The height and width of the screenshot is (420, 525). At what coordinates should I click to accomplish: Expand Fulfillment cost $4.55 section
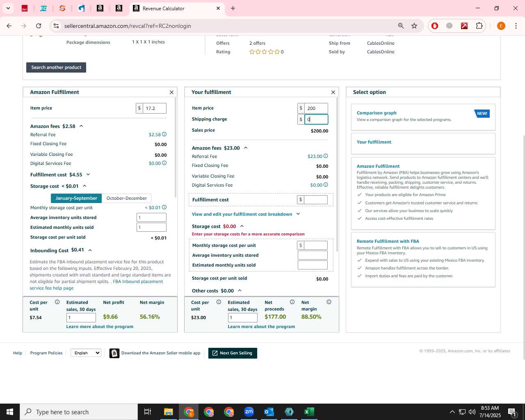tap(88, 174)
